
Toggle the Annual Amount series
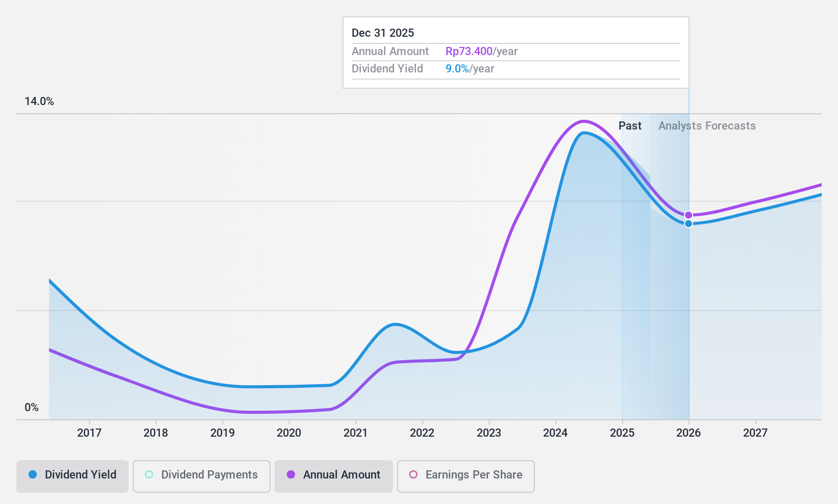[x=333, y=476]
